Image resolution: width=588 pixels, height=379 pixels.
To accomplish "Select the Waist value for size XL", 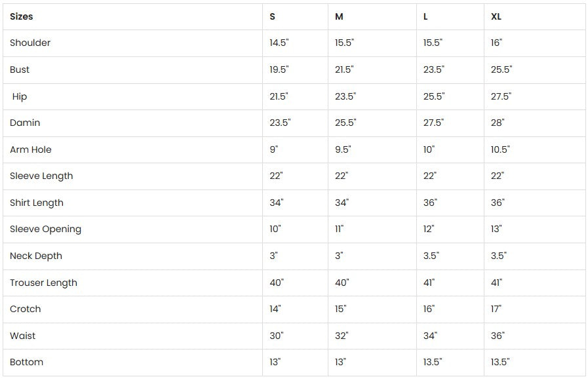I will tap(498, 336).
